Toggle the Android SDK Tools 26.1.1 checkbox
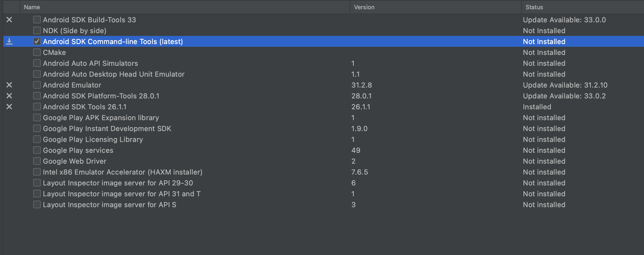Viewport: 644px width, 255px height. pos(37,107)
